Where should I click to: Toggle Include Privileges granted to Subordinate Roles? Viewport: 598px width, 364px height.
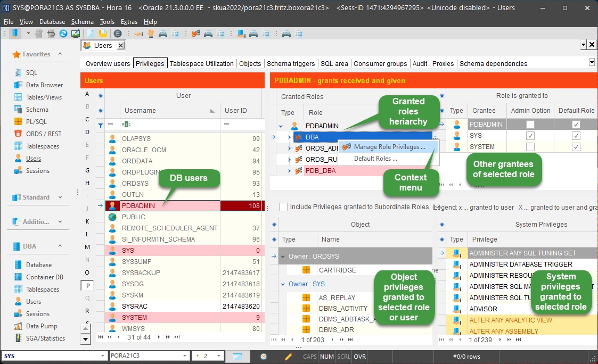click(283, 207)
